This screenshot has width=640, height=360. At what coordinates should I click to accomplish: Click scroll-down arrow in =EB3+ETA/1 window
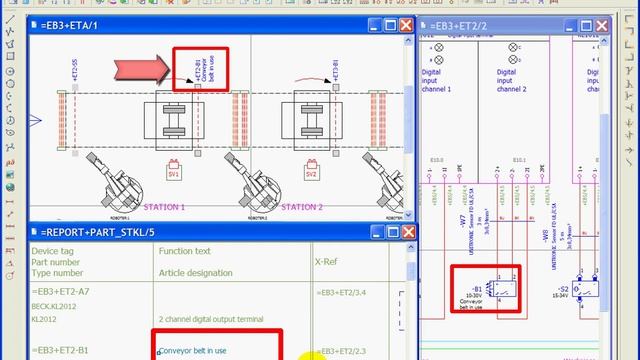click(x=408, y=215)
